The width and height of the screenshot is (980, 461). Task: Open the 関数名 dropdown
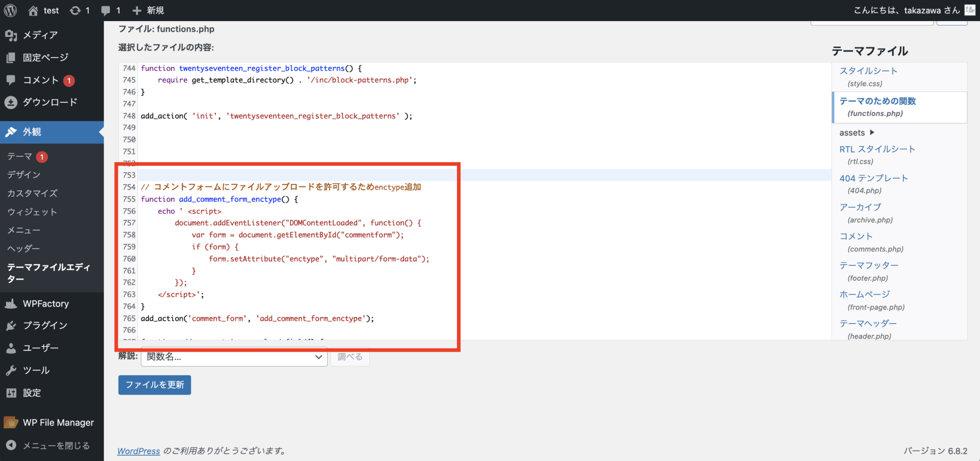click(234, 357)
